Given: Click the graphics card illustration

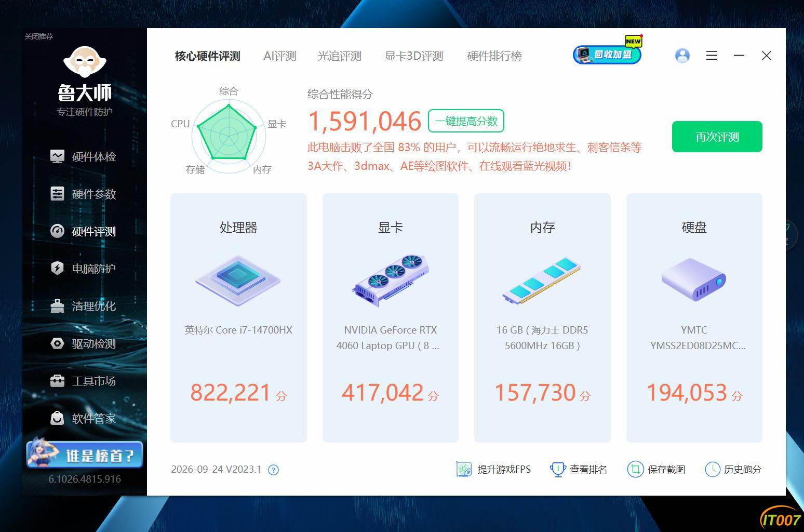Looking at the screenshot, I should (390, 280).
